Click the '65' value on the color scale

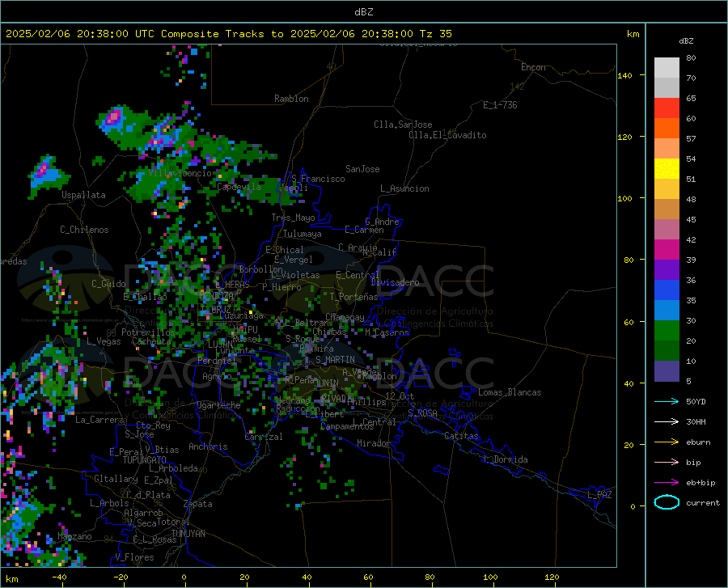(x=691, y=99)
